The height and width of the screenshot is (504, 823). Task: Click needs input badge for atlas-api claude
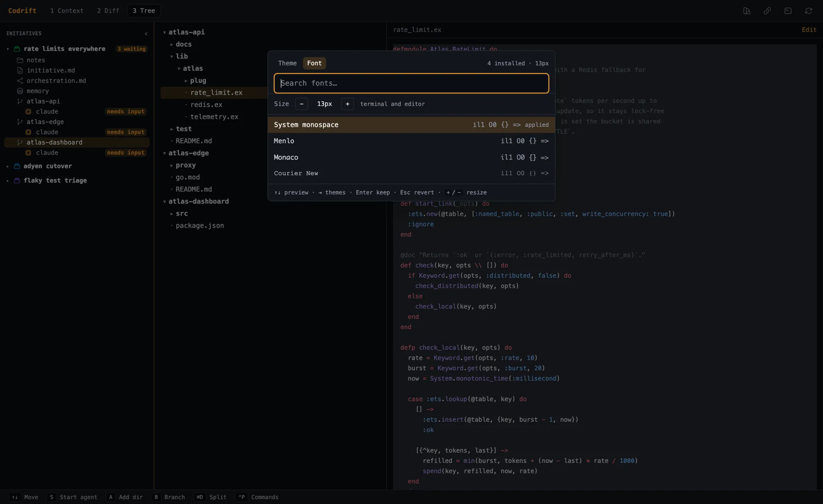point(126,111)
